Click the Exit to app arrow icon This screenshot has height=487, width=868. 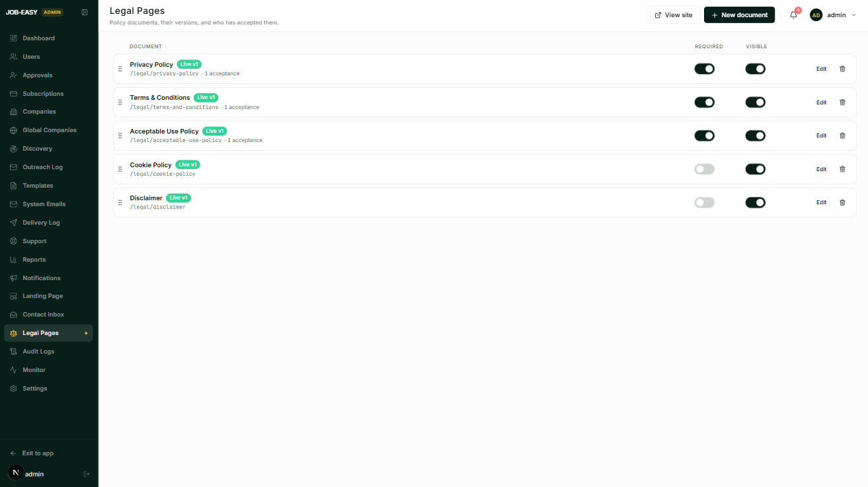[x=13, y=453]
